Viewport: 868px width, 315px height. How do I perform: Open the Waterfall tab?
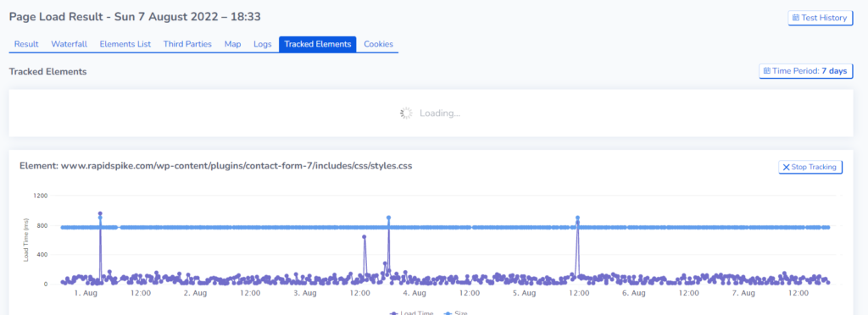coord(70,44)
